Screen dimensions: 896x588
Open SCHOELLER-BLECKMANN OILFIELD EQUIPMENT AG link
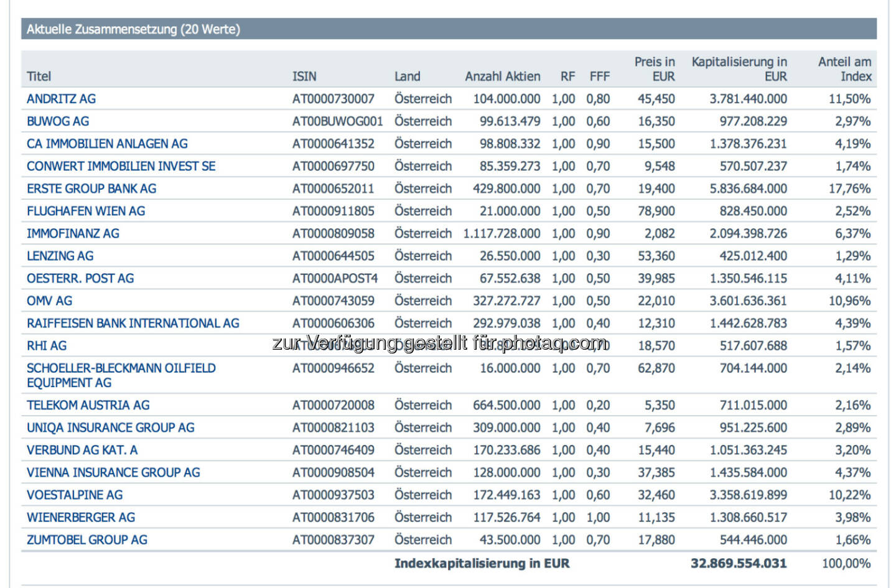coord(121,375)
